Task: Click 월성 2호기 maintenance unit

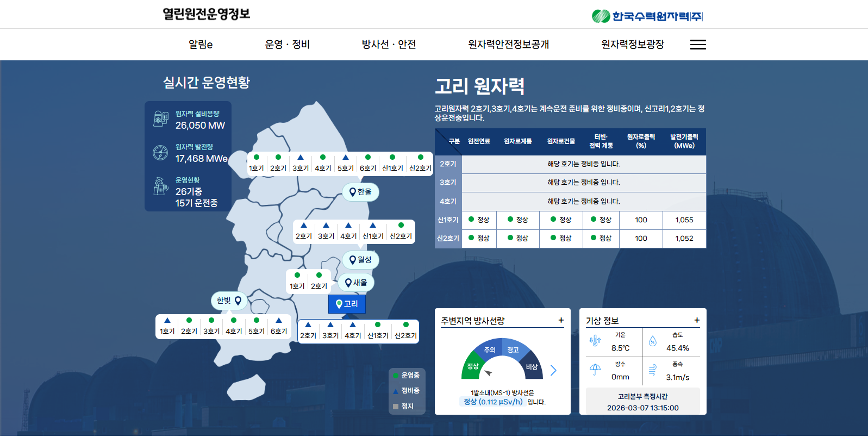Action: click(304, 232)
